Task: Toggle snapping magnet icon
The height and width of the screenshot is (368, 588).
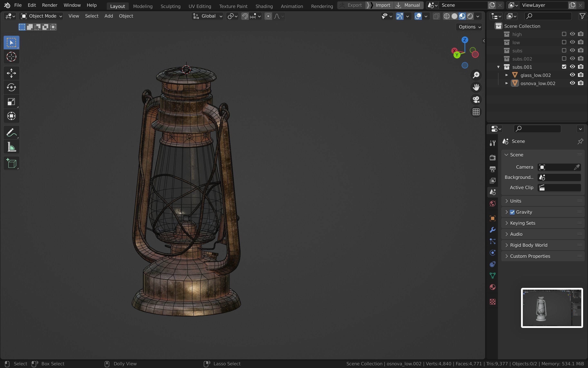Action: (x=245, y=16)
